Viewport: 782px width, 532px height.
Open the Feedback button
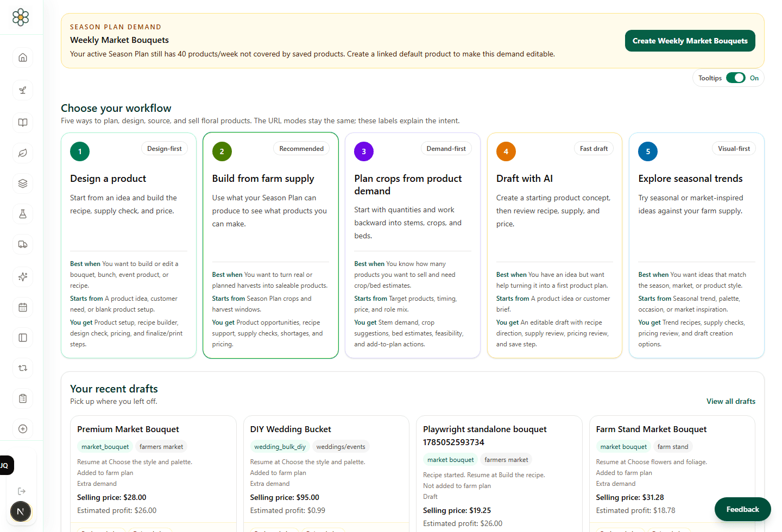point(742,509)
